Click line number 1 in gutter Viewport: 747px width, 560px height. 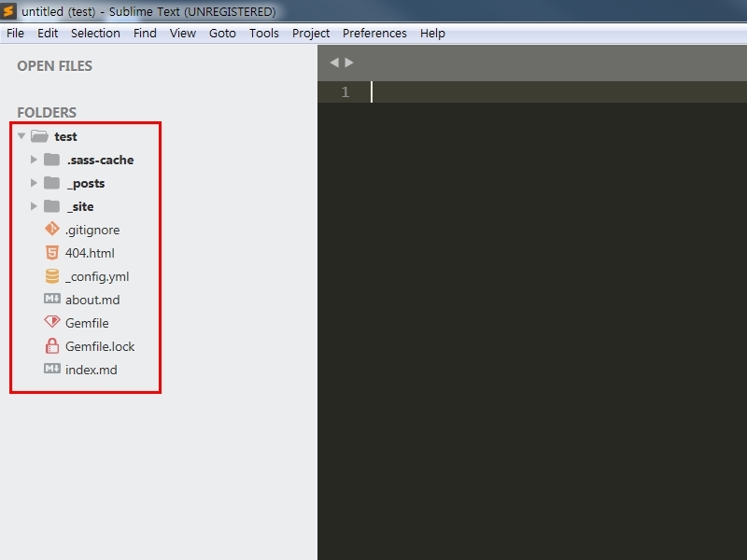coord(345,91)
